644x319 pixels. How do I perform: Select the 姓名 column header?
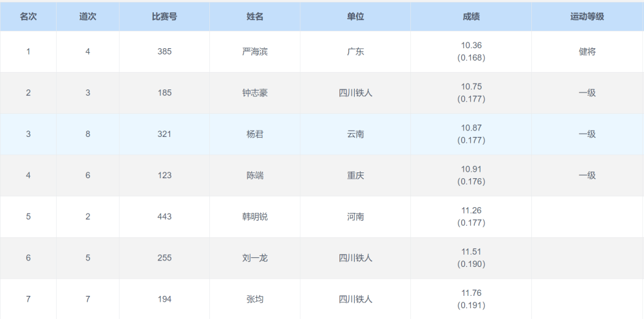pos(255,17)
